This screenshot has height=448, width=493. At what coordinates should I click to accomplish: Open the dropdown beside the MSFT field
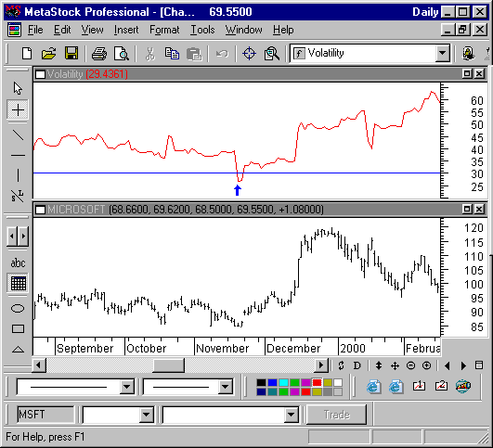(x=146, y=415)
